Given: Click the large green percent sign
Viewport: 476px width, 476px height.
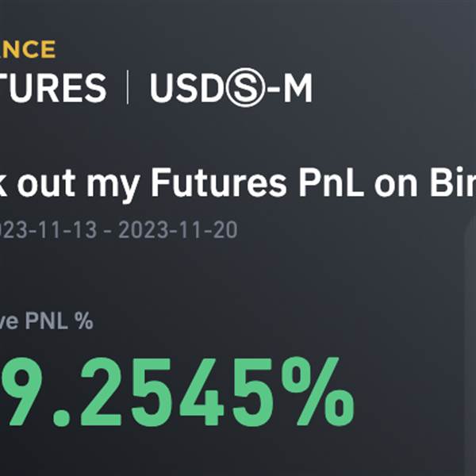Looking at the screenshot, I should click(317, 392).
